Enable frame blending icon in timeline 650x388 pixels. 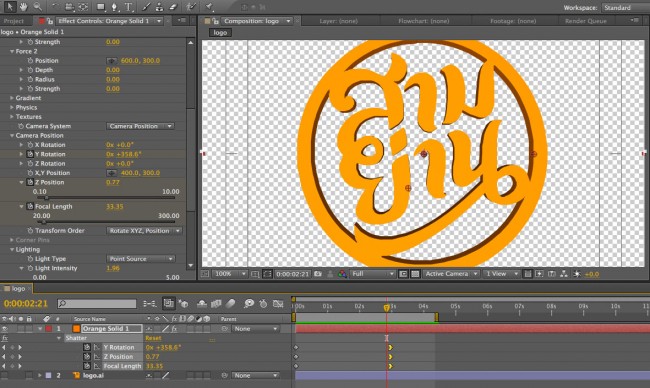click(x=216, y=304)
